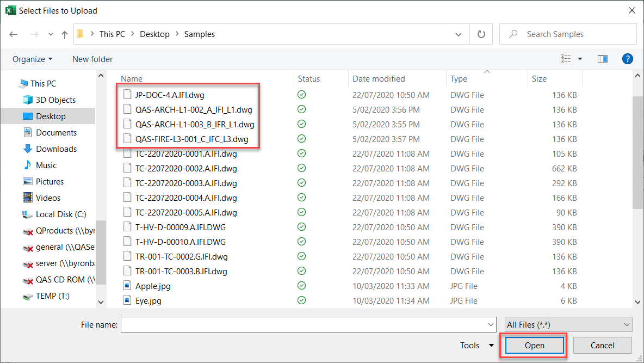644x363 pixels.
Task: Select the server network drive
Action: pyautogui.click(x=59, y=263)
